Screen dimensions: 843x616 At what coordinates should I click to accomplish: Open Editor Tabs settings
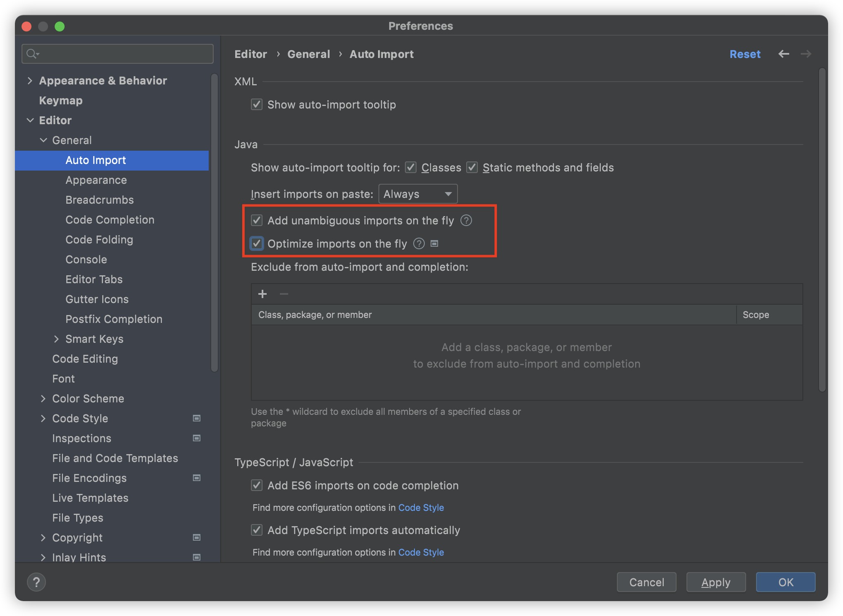(x=94, y=279)
